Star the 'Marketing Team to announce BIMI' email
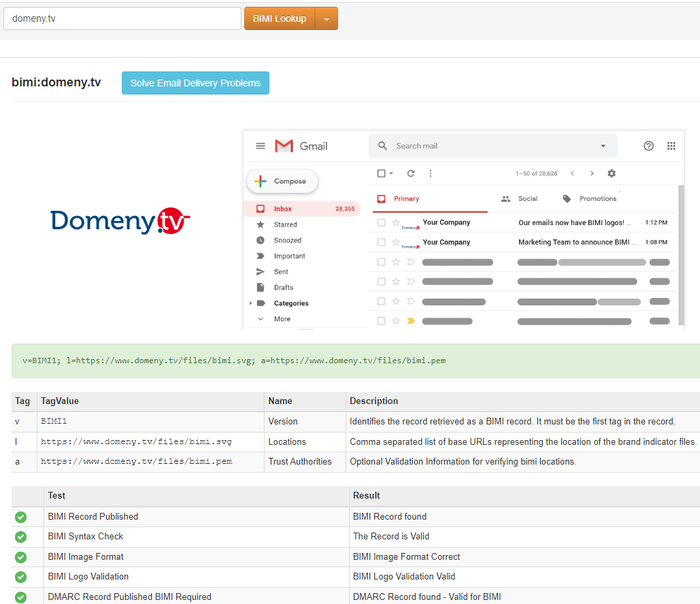This screenshot has width=700, height=604. pos(395,241)
